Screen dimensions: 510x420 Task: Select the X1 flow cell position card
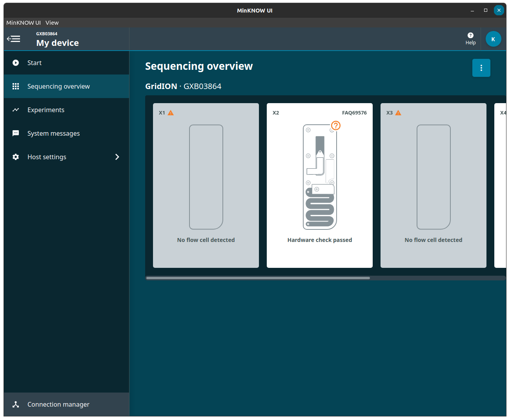[x=206, y=185]
